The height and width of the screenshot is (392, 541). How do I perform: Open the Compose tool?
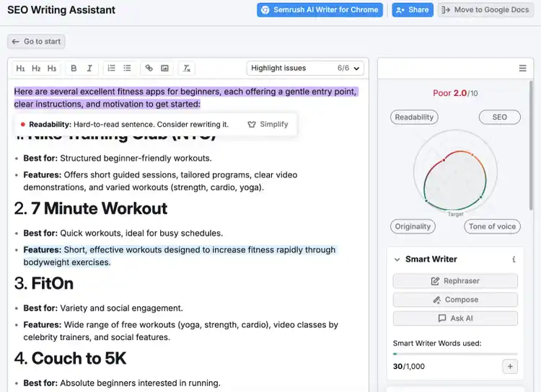pos(455,300)
